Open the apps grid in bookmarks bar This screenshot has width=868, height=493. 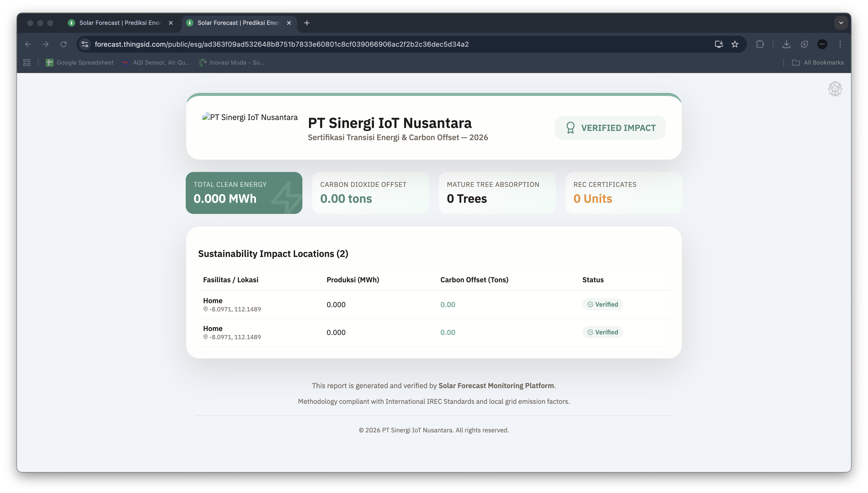(27, 63)
